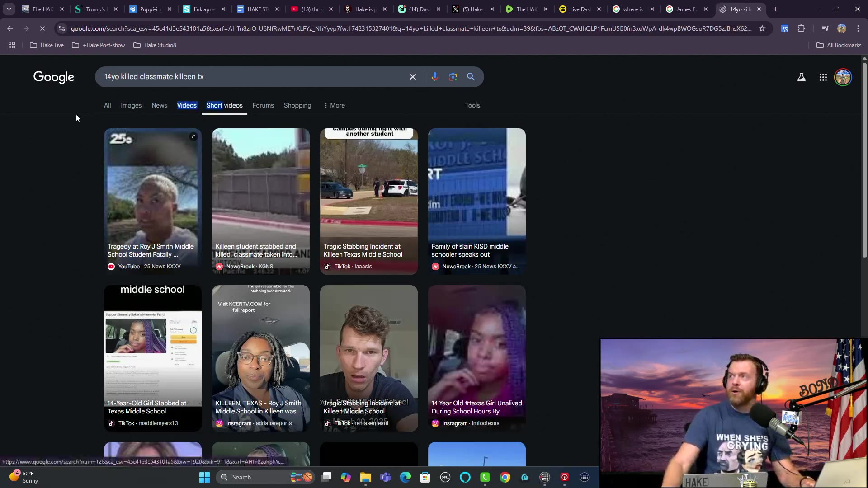Image resolution: width=868 pixels, height=488 pixels.
Task: Open Family of slain KISD middle schooler video
Action: pos(477,202)
